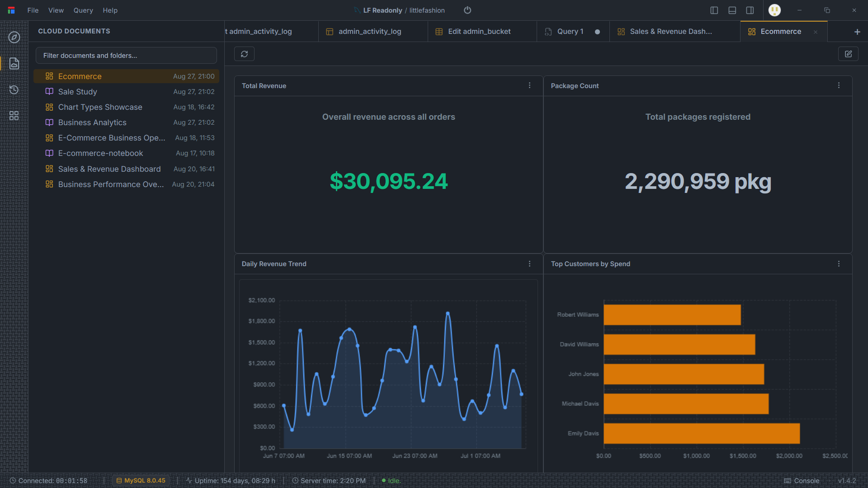Viewport: 868px width, 488px height.
Task: Open Daily Revenue Trend options menu
Action: 529,263
